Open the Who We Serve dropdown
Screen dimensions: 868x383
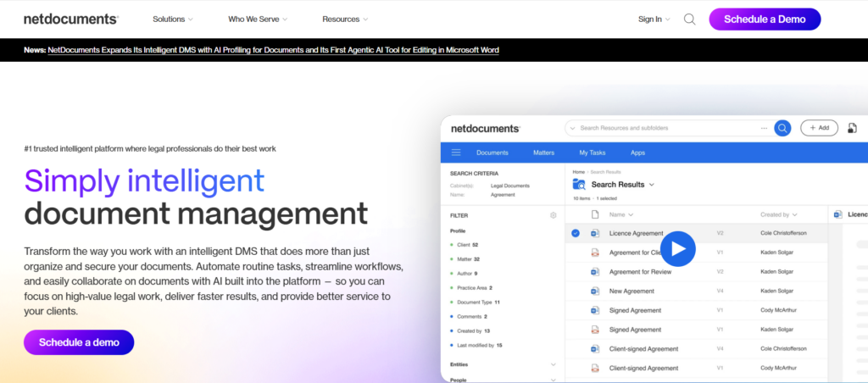(258, 19)
